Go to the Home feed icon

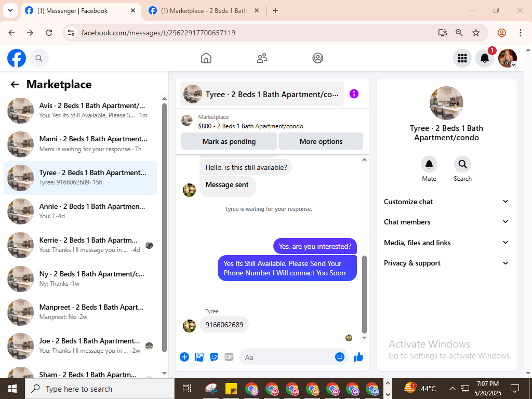click(x=206, y=58)
